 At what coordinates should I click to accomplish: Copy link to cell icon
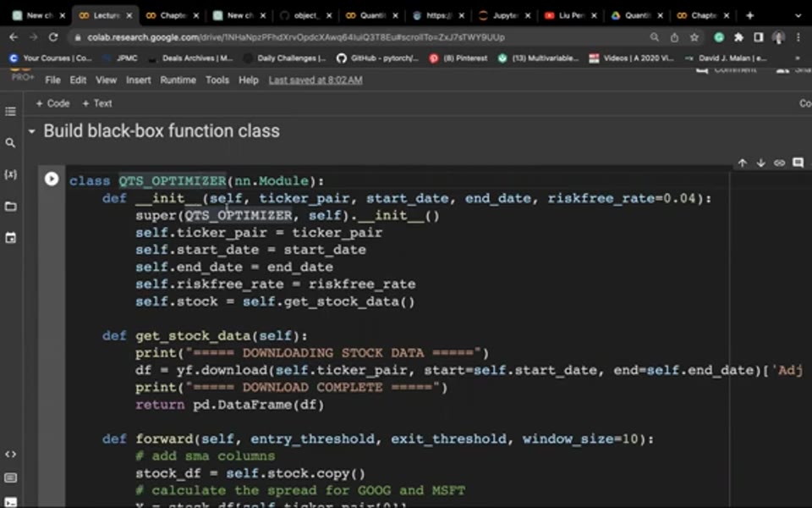779,163
